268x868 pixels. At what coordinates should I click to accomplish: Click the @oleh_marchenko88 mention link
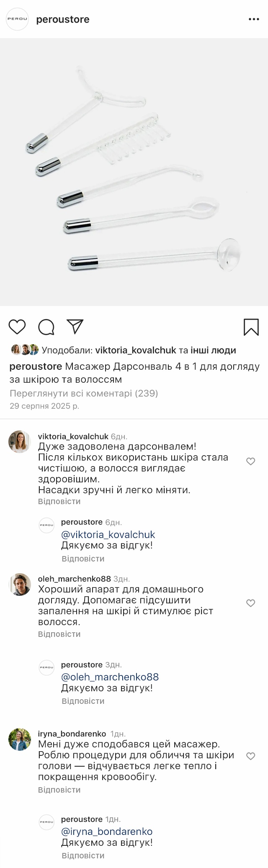click(110, 677)
